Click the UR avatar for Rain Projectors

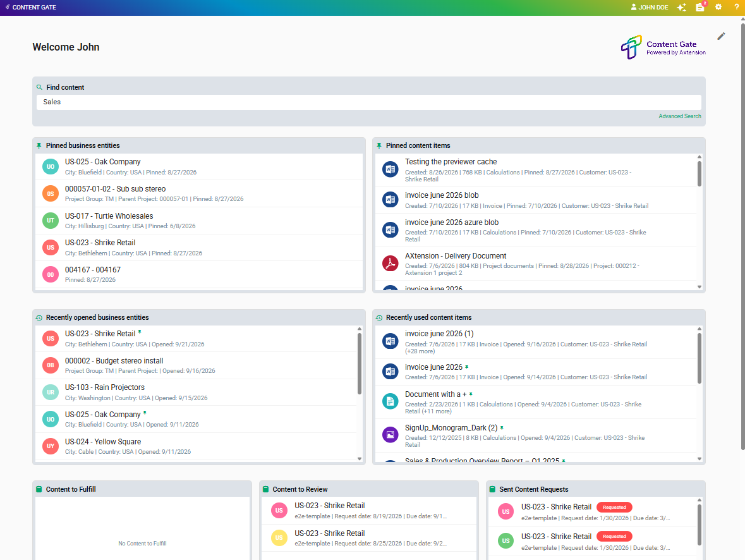pyautogui.click(x=51, y=393)
